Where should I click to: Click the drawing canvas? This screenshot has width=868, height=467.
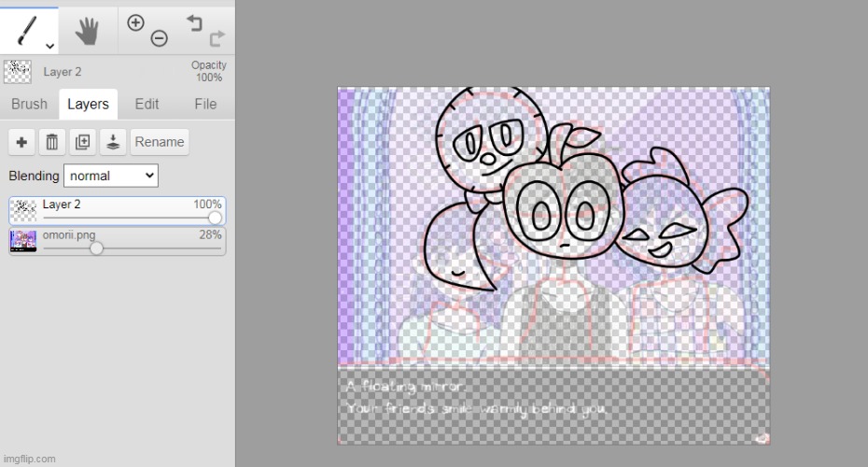[553, 266]
